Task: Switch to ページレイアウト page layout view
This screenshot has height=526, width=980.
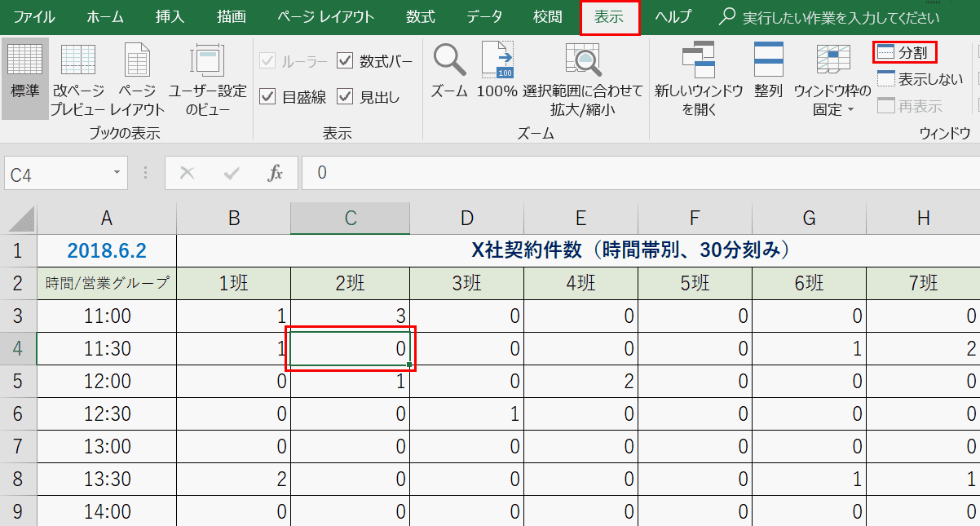Action: 137,78
